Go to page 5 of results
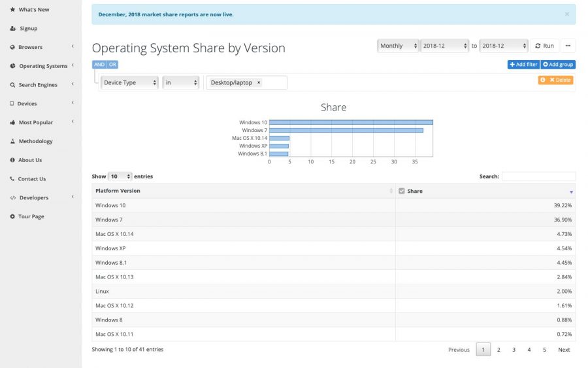The height and width of the screenshot is (368, 588). [544, 350]
